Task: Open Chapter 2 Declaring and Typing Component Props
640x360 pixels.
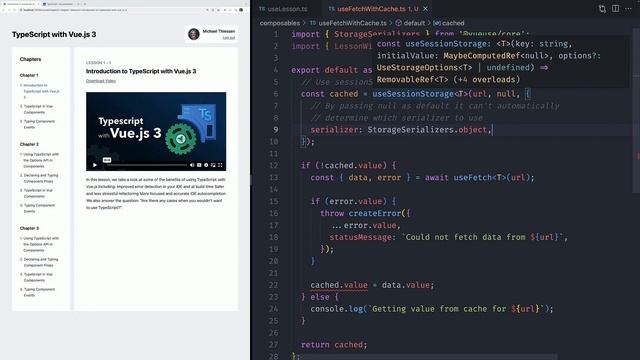Action: point(40,178)
